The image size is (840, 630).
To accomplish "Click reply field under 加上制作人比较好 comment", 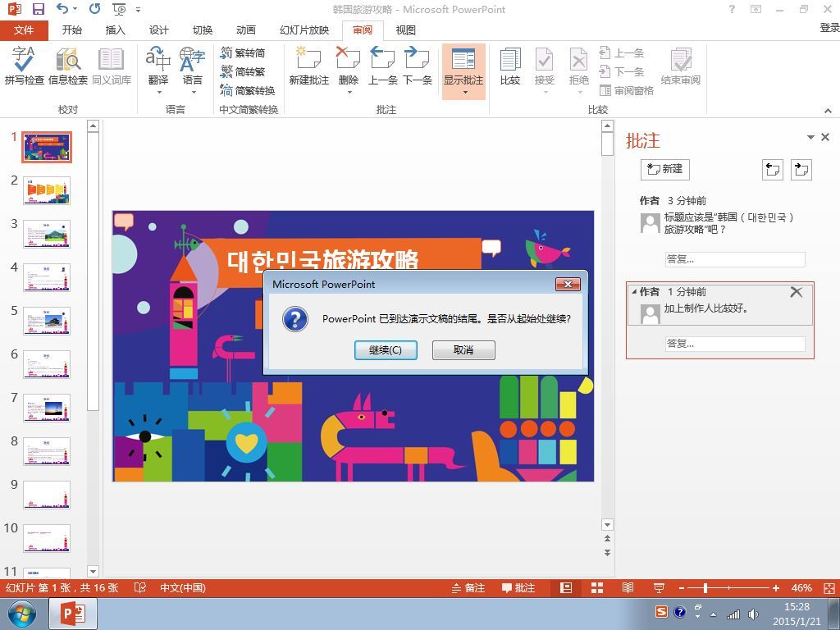I will (x=734, y=344).
